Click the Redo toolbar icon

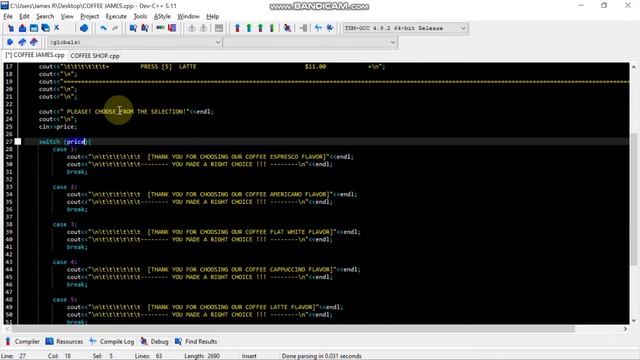click(x=115, y=28)
